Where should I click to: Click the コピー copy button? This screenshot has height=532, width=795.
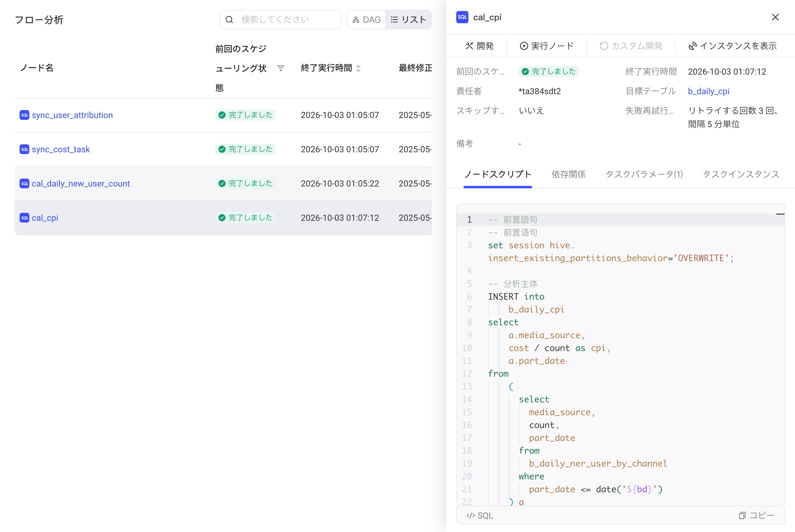(x=757, y=515)
